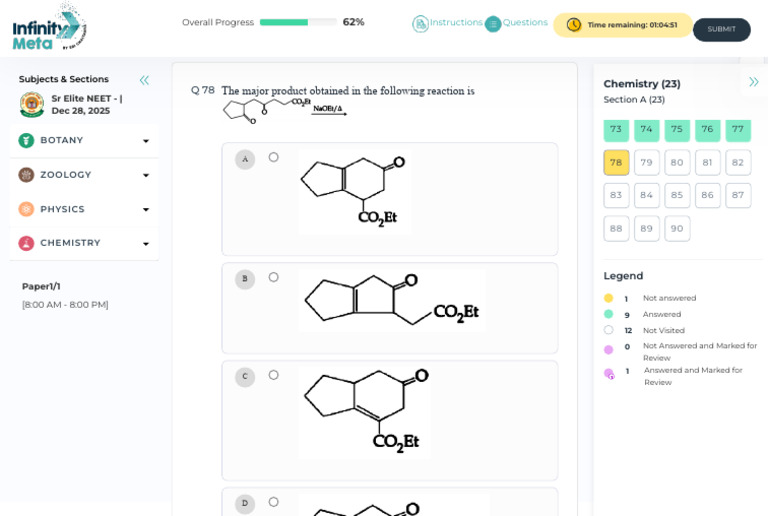Image resolution: width=768 pixels, height=516 pixels.
Task: Select option B radio button
Action: [273, 277]
